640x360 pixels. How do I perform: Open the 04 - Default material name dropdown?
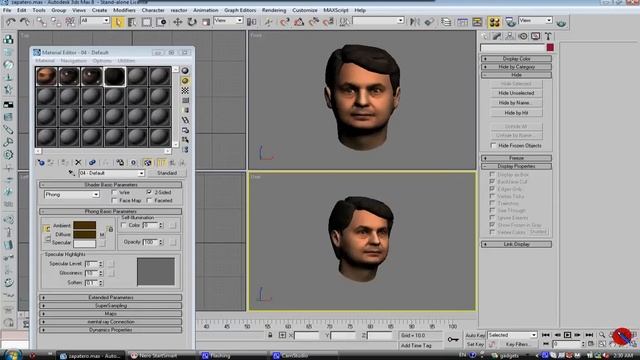(x=111, y=173)
